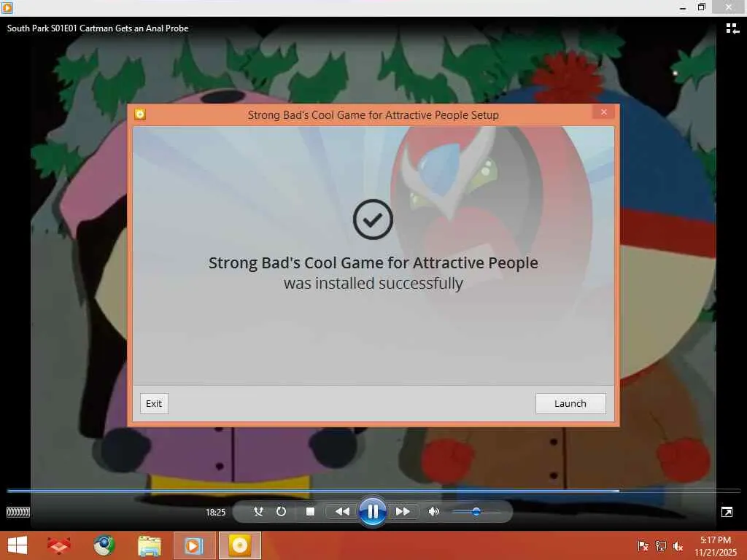Stop video playback
The height and width of the screenshot is (560, 747).
310,511
